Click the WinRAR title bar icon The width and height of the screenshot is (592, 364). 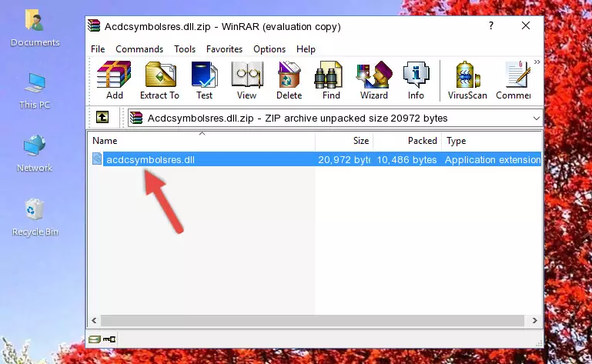click(94, 26)
